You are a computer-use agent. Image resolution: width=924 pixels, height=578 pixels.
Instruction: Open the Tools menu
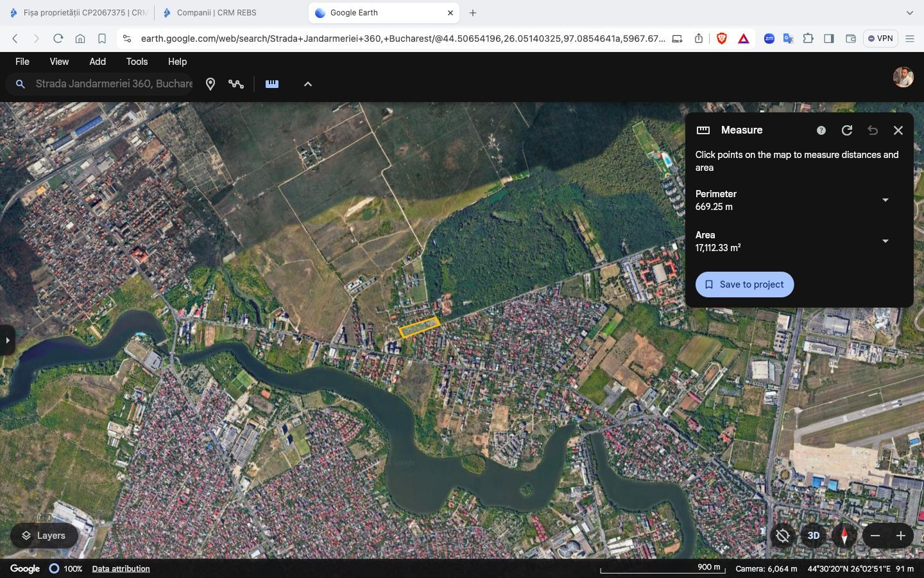pos(137,62)
